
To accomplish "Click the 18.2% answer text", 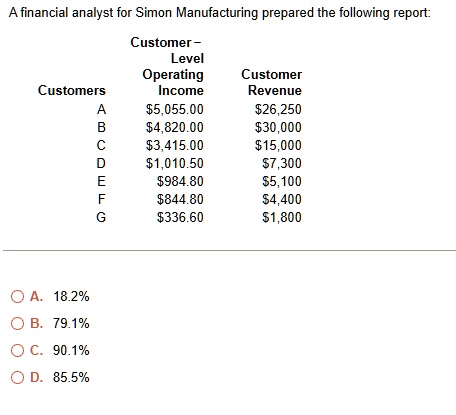I will point(71,296).
